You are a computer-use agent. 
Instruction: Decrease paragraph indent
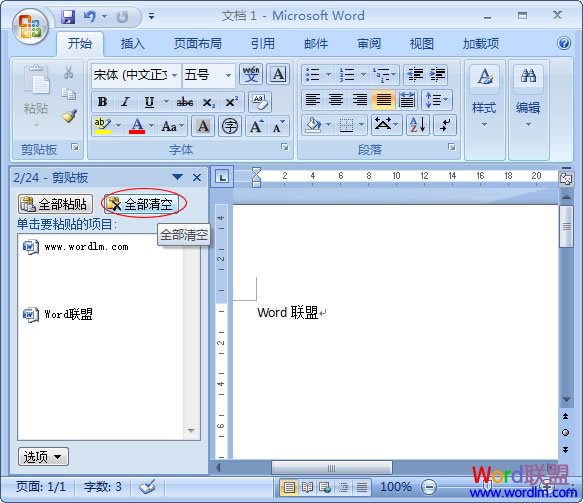415,74
